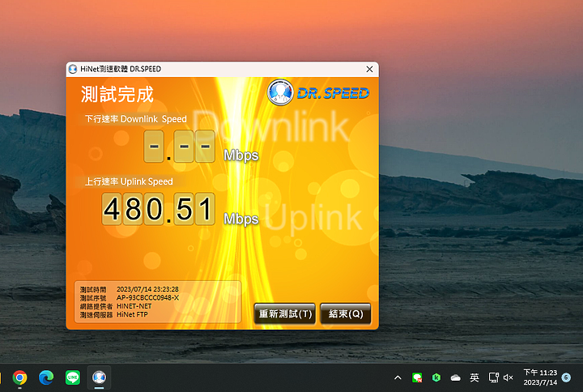583x392 pixels.
Task: Click the serial AP-93CBCCC0948-X
Action: [147, 298]
